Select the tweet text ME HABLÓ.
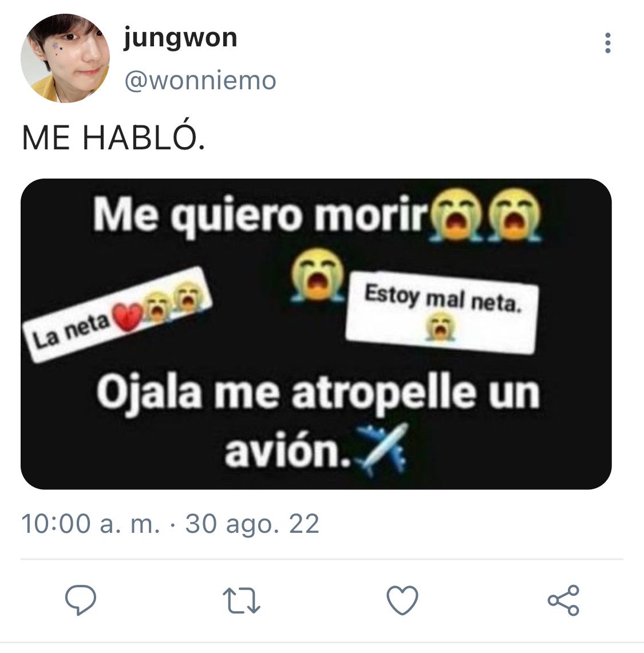644x653 pixels. pos(114,137)
